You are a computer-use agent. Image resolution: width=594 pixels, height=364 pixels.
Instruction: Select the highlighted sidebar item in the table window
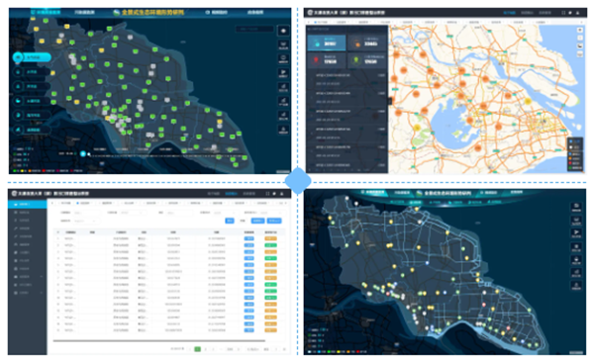point(28,205)
